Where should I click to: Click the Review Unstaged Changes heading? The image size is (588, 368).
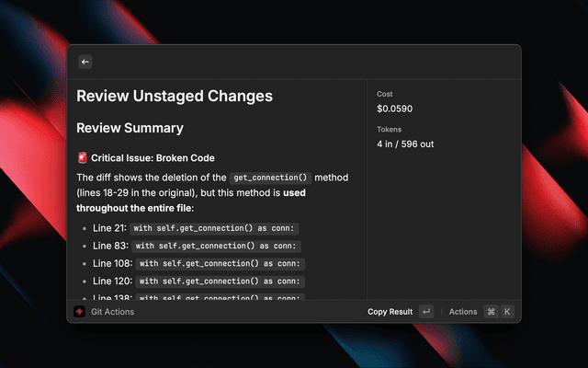click(x=174, y=96)
